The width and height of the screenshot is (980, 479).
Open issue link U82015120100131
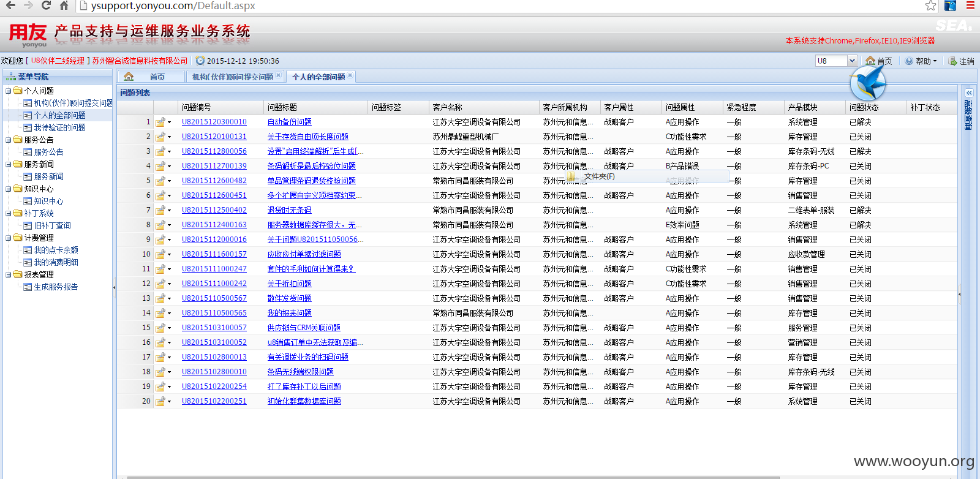pyautogui.click(x=214, y=137)
